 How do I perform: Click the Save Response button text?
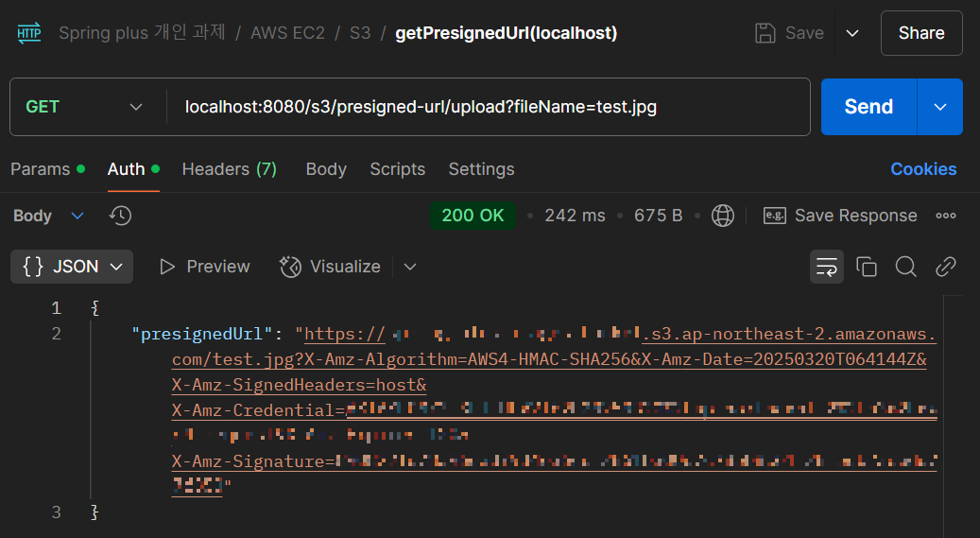tap(855, 216)
